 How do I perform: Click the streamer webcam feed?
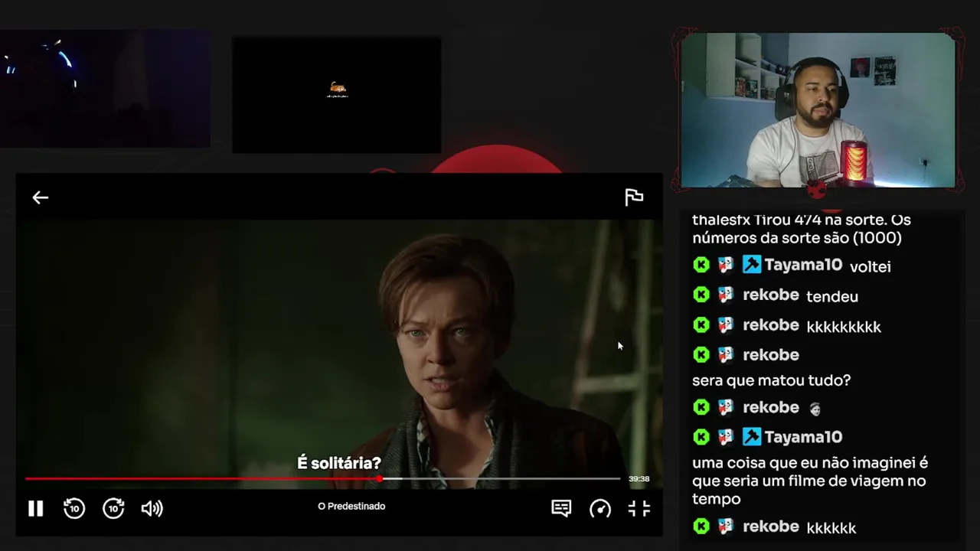coord(818,110)
